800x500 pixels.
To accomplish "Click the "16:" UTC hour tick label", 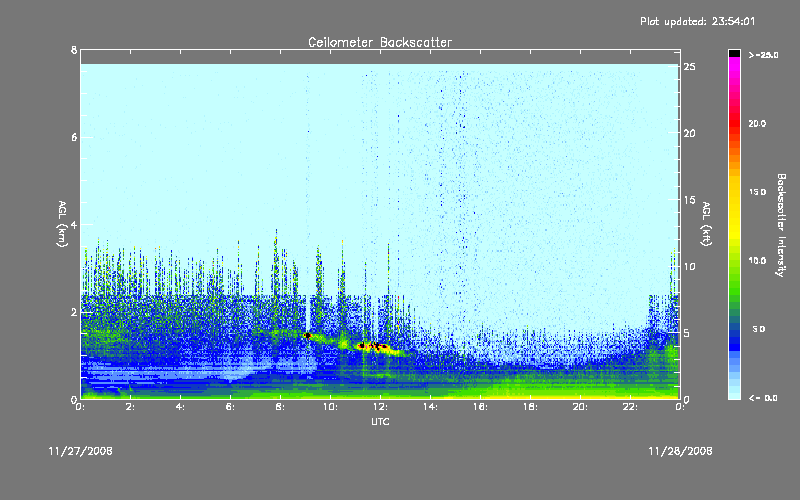I will pyautogui.click(x=480, y=407).
